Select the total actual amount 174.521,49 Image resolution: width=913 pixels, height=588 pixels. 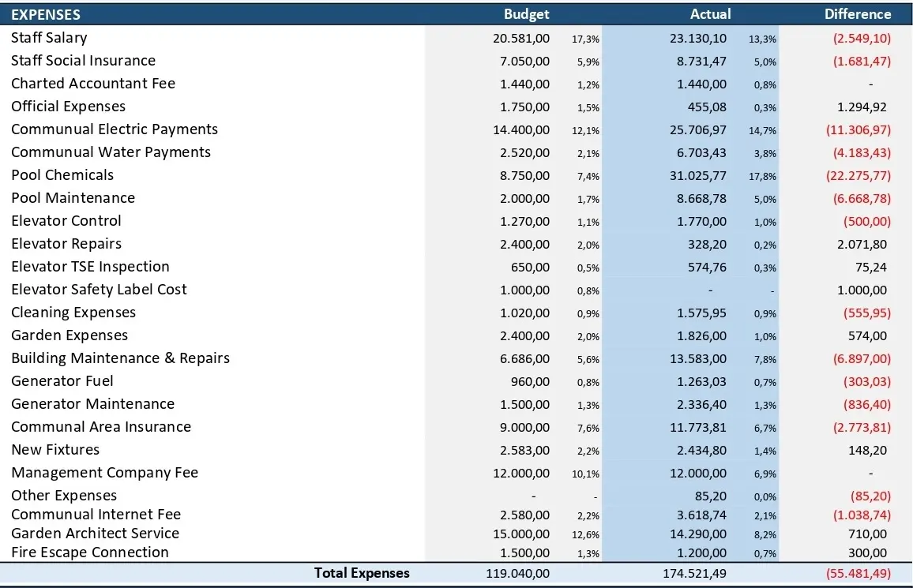coord(693,574)
